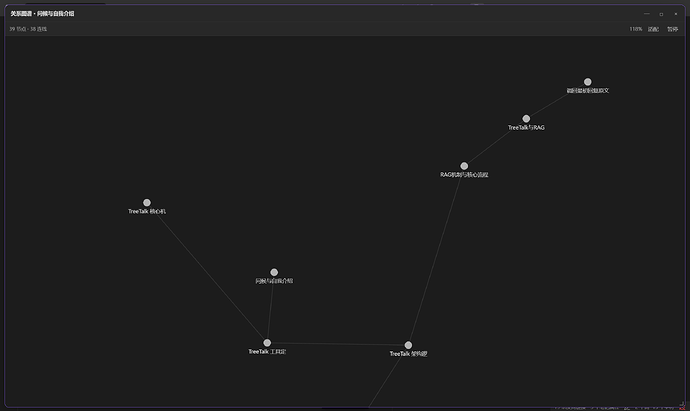
Task: Select the TreeTalk node linked to 问候与自我介绍
Action: coord(267,343)
